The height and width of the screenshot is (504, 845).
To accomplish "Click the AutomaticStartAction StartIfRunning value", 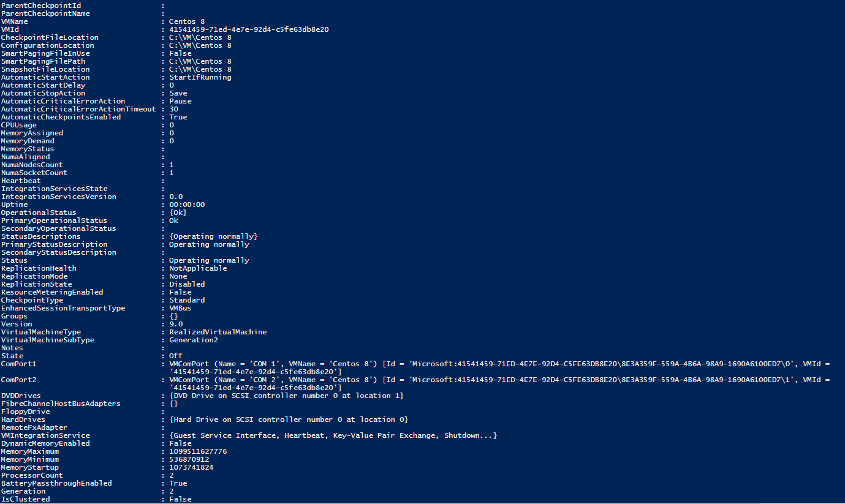I will click(200, 77).
